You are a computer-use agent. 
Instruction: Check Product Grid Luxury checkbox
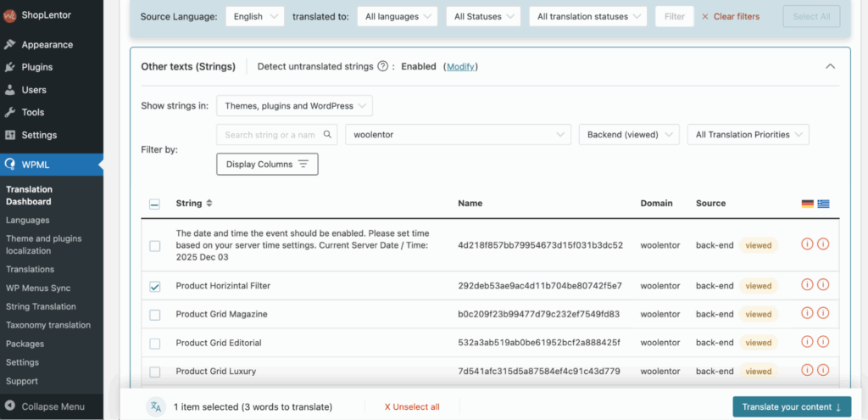[x=155, y=372]
